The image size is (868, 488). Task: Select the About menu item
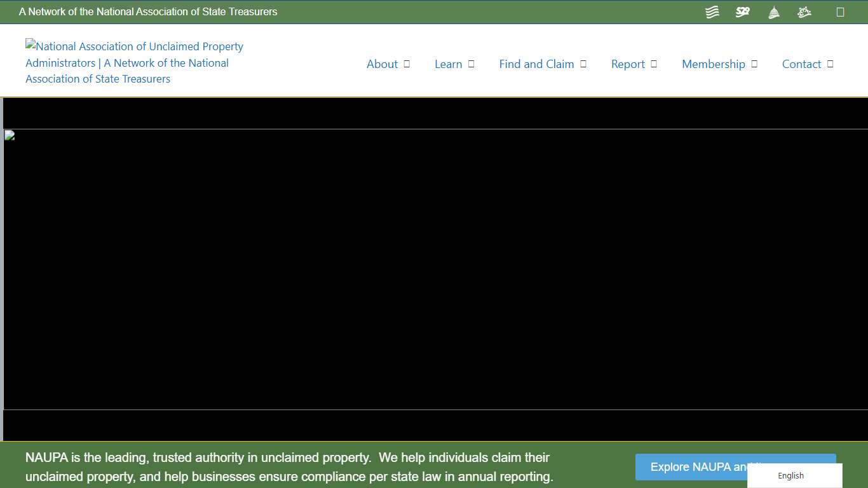pyautogui.click(x=382, y=64)
